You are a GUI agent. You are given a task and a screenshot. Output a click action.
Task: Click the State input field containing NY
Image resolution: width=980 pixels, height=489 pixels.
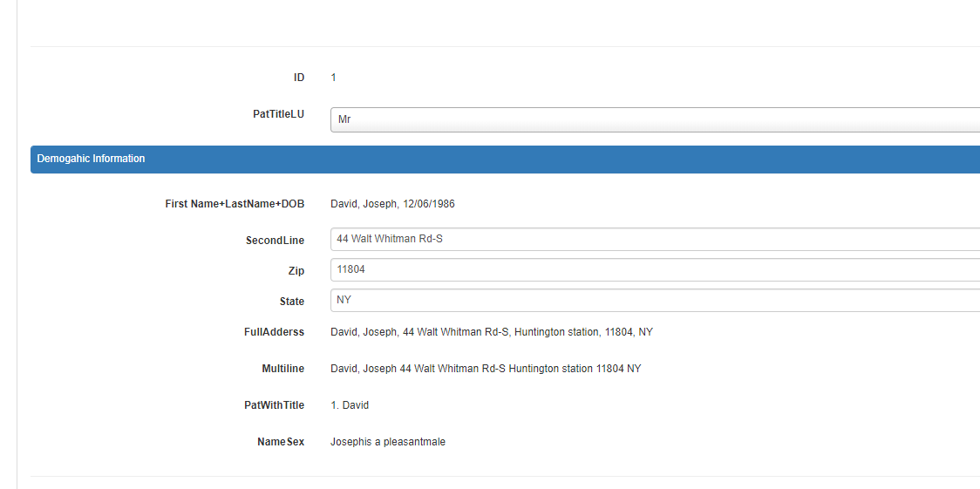(655, 301)
